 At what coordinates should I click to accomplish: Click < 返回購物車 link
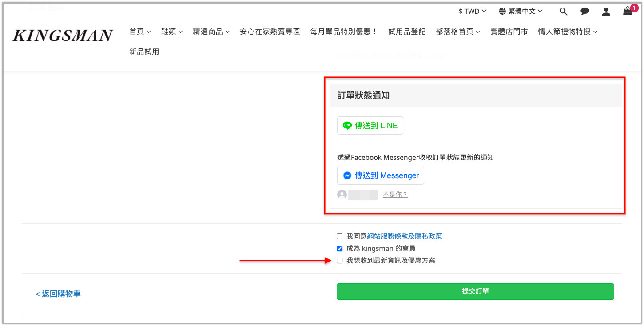tap(58, 294)
